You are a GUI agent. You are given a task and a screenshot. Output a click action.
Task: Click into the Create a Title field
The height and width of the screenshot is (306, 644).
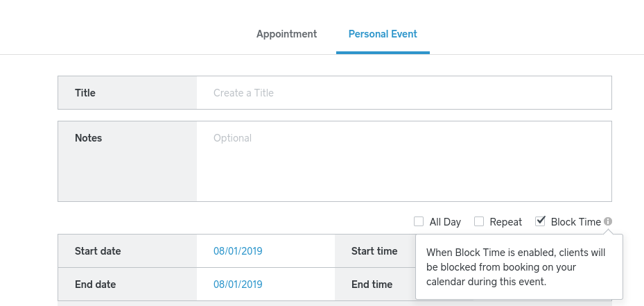(x=403, y=93)
